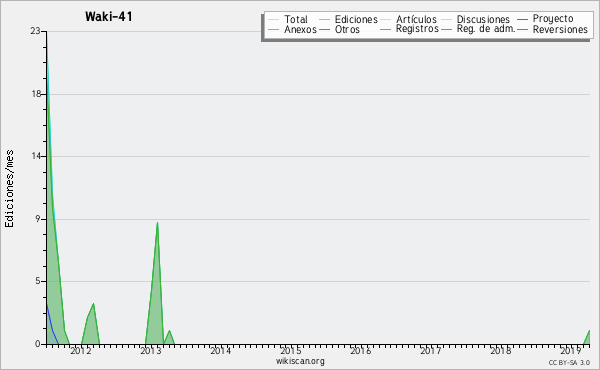This screenshot has height=370, width=600.
Task: Click the y-axis value 14
Action: pos(36,156)
